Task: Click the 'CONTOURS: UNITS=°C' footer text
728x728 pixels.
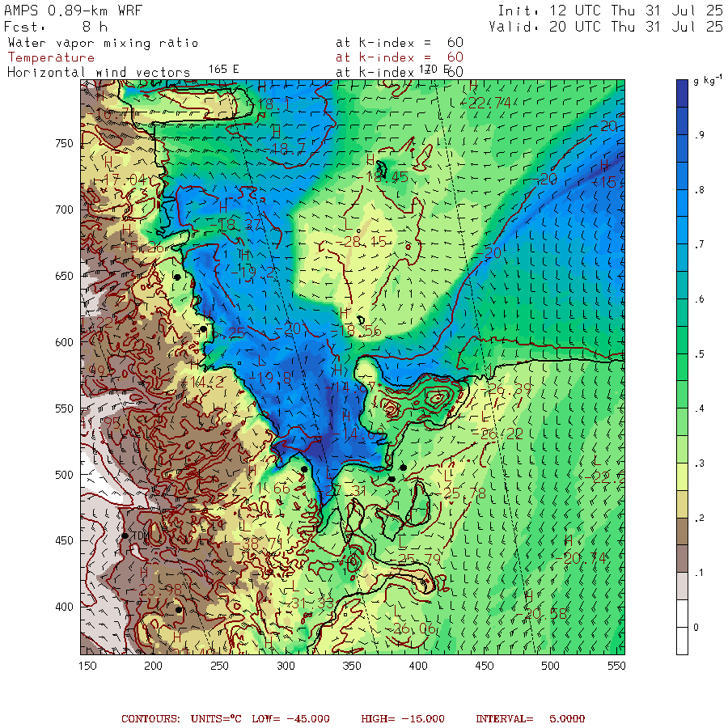Action: [x=181, y=719]
